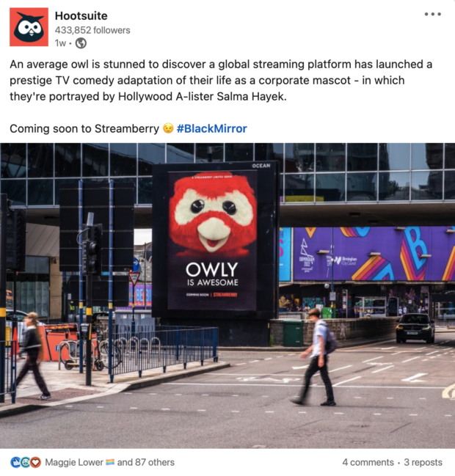
Task: Open the Hootsuite owl logo avatar
Action: coord(29,27)
